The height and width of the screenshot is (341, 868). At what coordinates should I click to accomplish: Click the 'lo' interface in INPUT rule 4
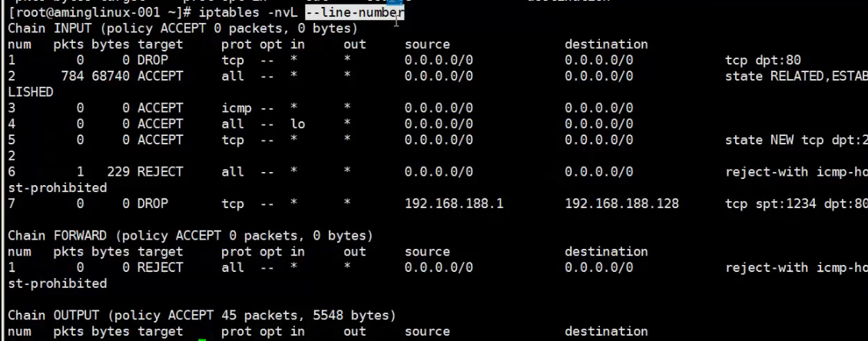pos(298,124)
